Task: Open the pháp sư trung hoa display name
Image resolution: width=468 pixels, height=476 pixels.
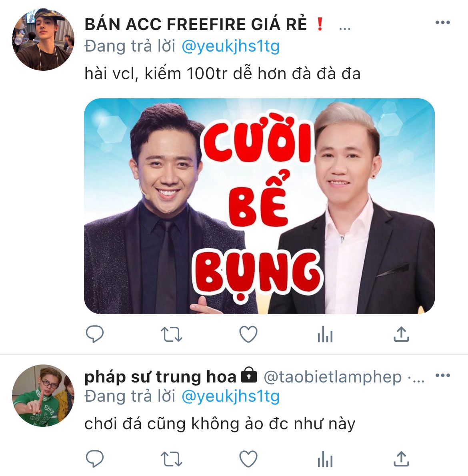Action: (160, 377)
